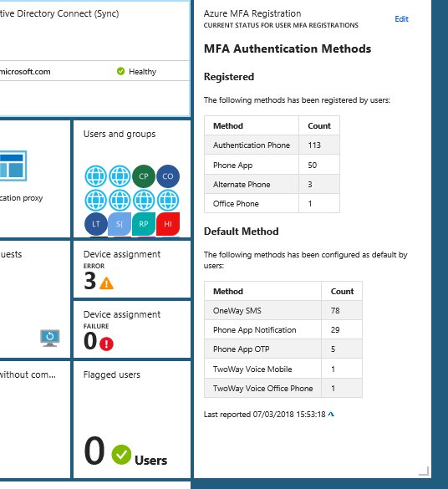Click the count value 78
This screenshot has width=448, height=489.
335,311
